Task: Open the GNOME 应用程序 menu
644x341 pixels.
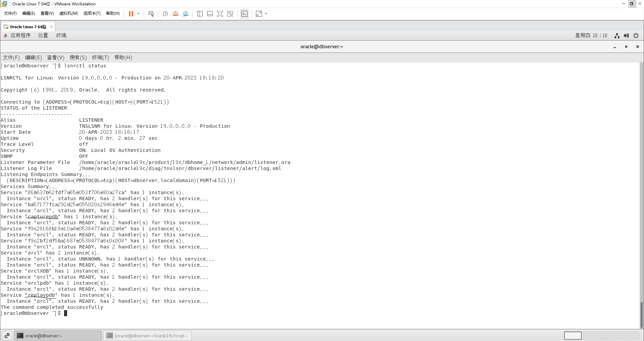Action: [x=20, y=35]
